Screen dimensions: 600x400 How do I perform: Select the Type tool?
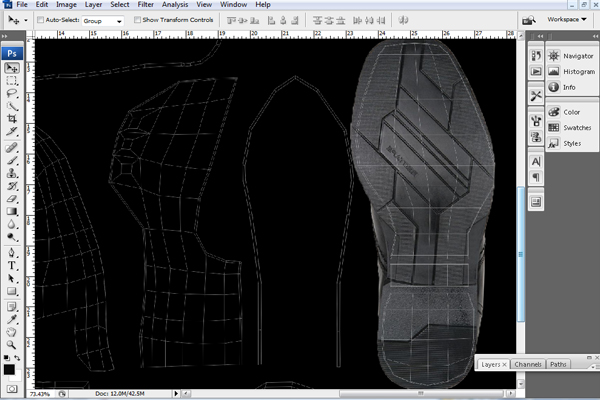pyautogui.click(x=11, y=265)
